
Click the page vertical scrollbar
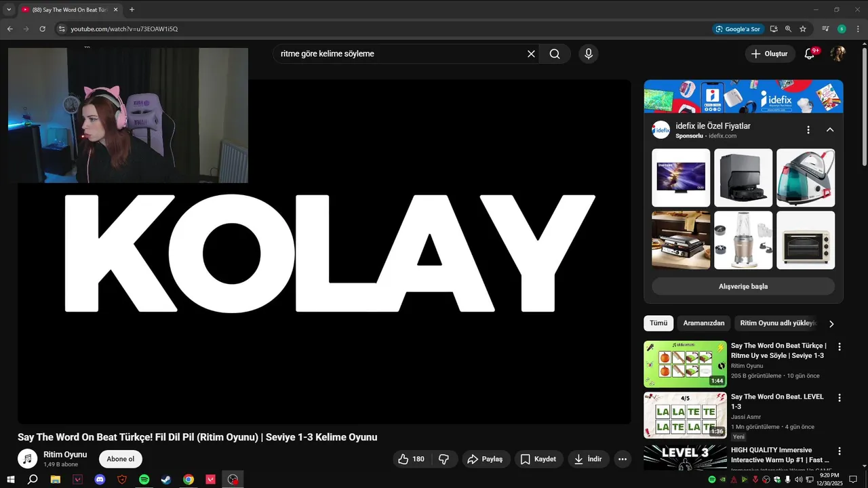click(x=865, y=105)
